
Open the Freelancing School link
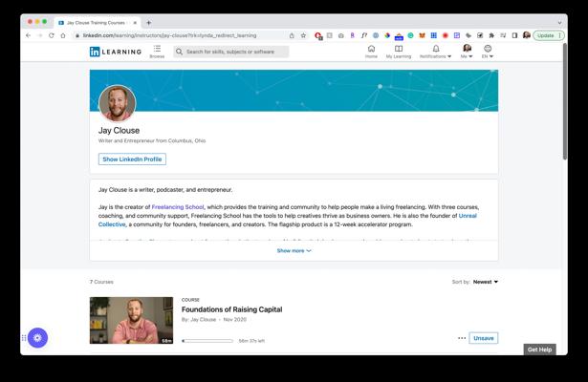[x=179, y=206]
